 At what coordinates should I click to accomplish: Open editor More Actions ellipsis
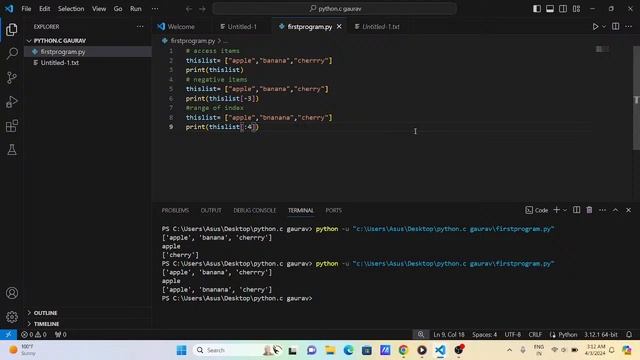click(x=629, y=27)
